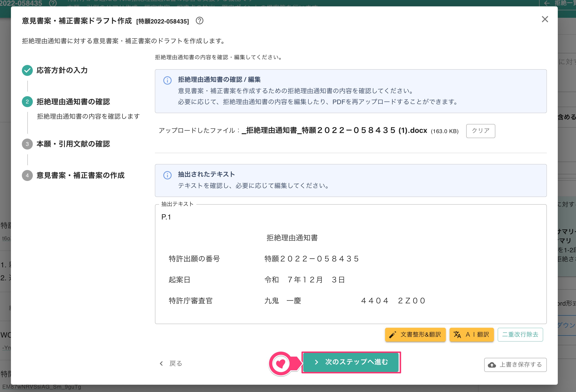Image resolution: width=576 pixels, height=392 pixels.
Task: Click the date 令和 7年12月 3日
Action: coord(305,280)
